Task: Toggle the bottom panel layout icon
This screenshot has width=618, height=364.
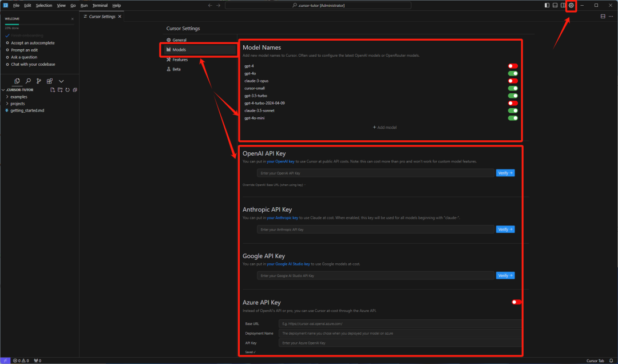Action: point(555,6)
